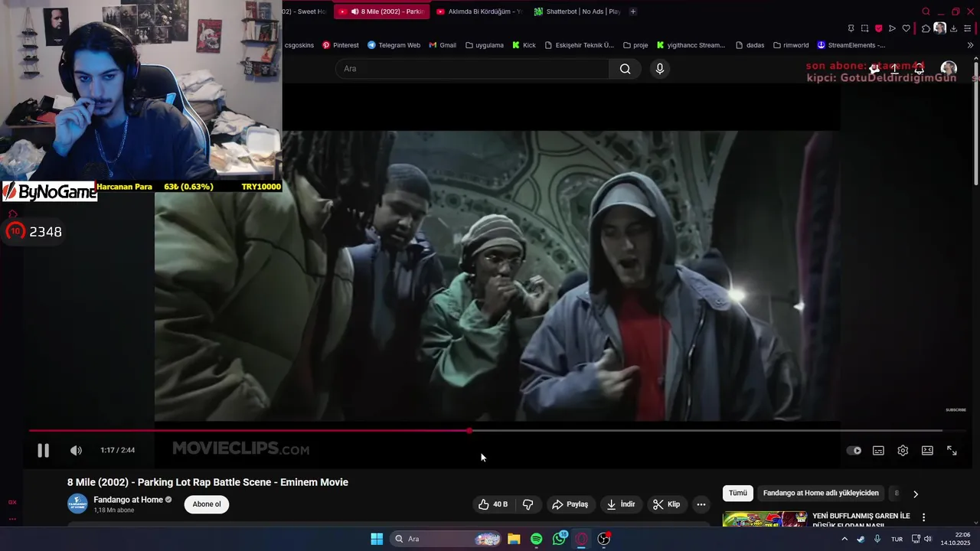Expand the proje bookmarks folder
Viewport: 980px width, 551px height.
[x=635, y=45]
